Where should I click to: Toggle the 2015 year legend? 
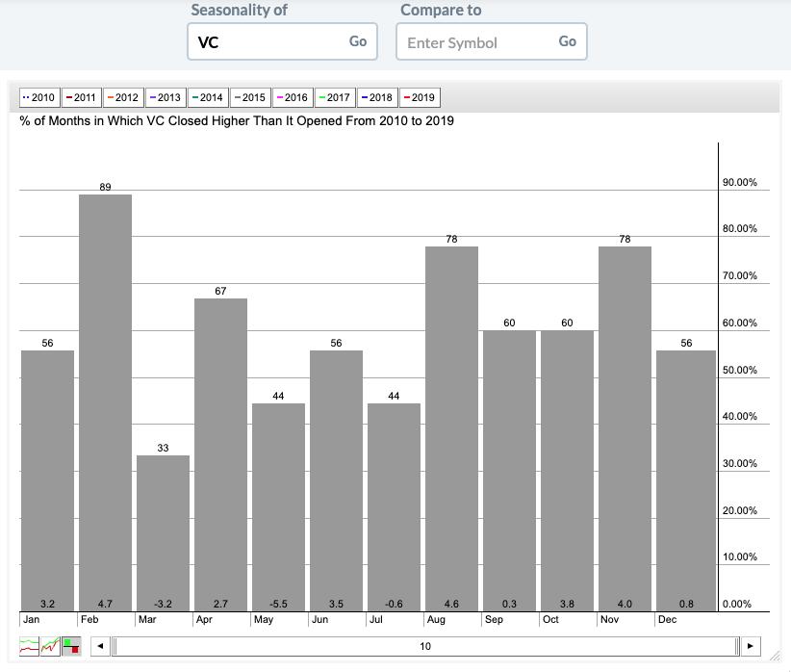[x=251, y=97]
